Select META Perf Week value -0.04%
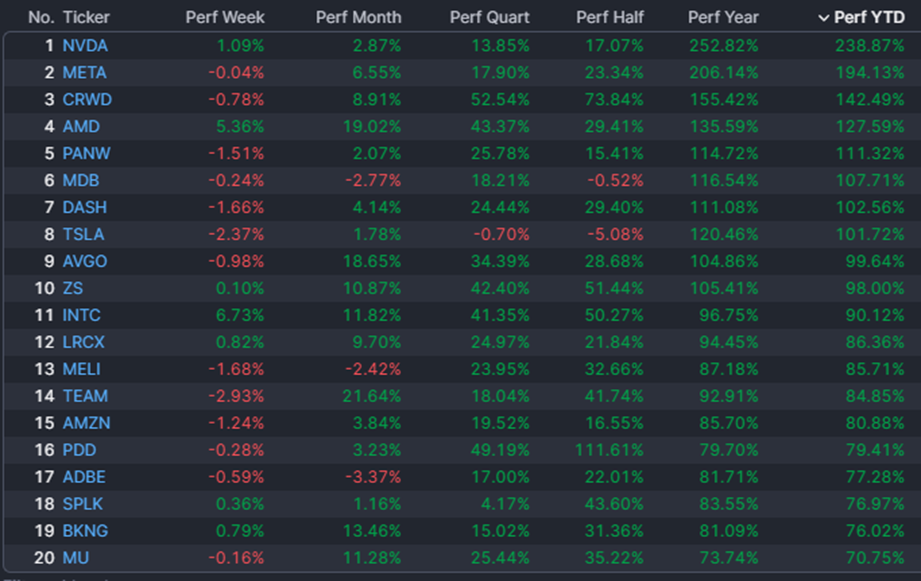 click(x=236, y=73)
